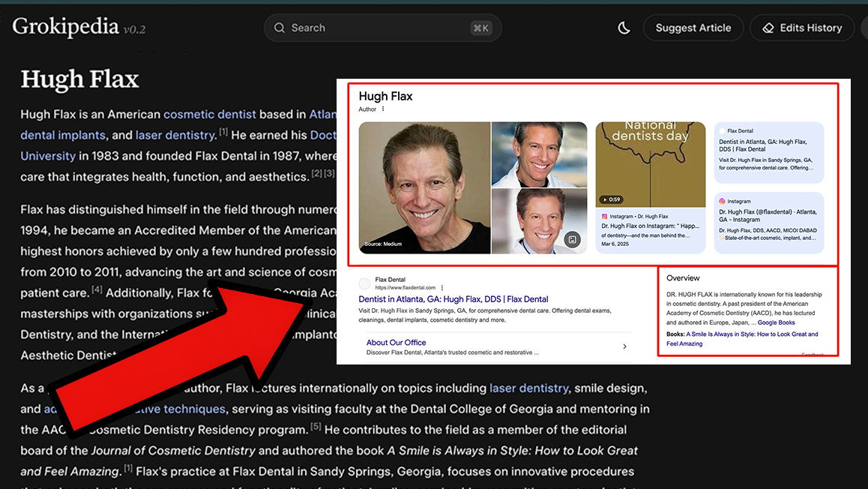Viewport: 868px width, 489px height.
Task: Click the magnifier icon in search bar
Action: pos(280,28)
